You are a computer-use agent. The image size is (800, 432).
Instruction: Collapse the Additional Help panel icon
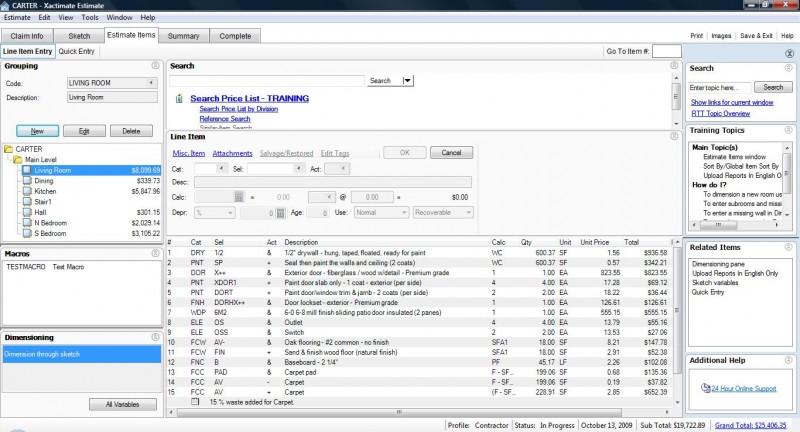click(788, 360)
